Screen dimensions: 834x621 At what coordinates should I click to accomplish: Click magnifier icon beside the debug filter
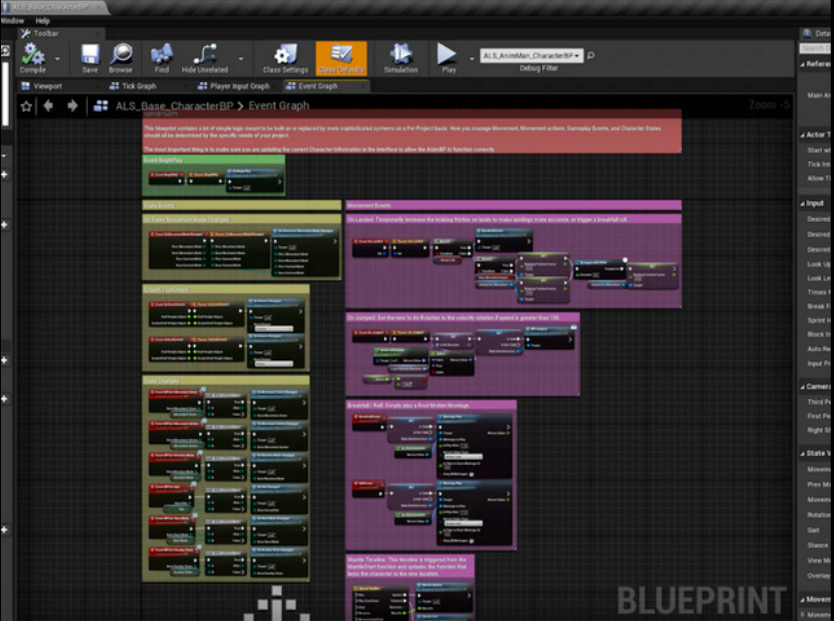590,55
